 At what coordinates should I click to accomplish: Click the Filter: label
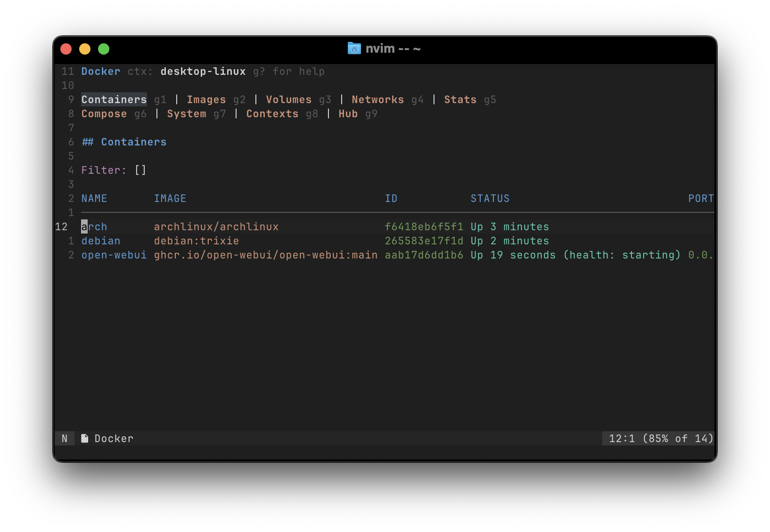click(104, 170)
